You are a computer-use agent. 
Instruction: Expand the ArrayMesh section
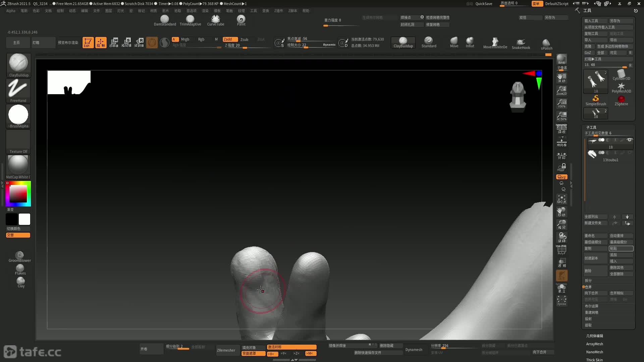(594, 344)
